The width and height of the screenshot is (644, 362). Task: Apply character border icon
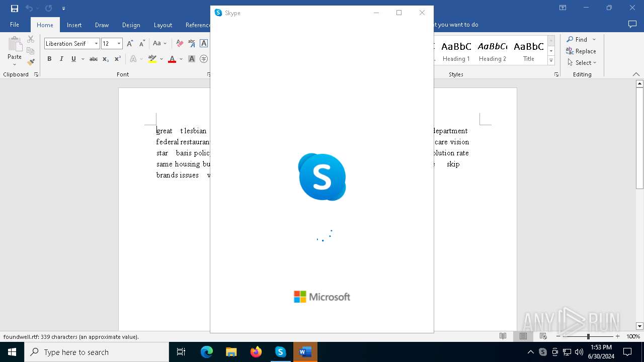pyautogui.click(x=204, y=44)
